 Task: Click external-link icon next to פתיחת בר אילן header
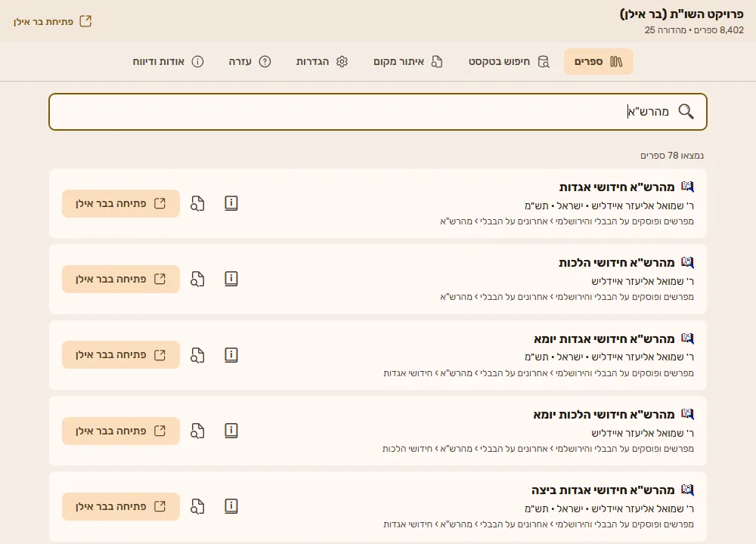click(85, 21)
